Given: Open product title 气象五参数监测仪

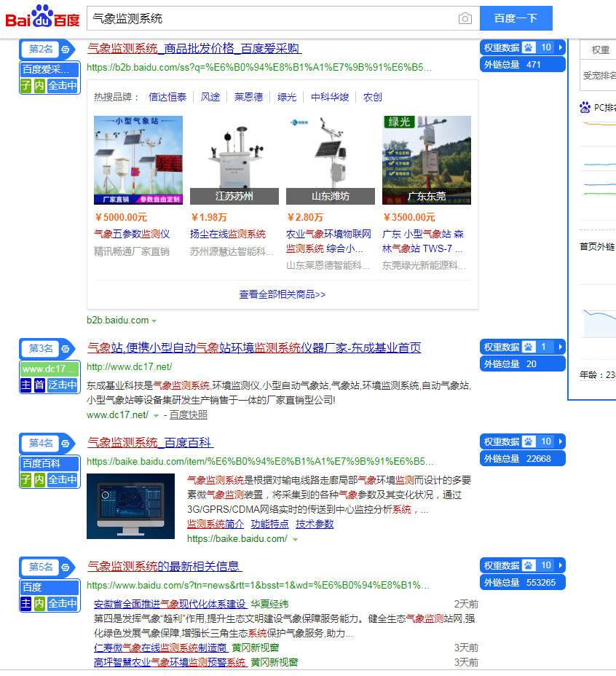Looking at the screenshot, I should [132, 234].
